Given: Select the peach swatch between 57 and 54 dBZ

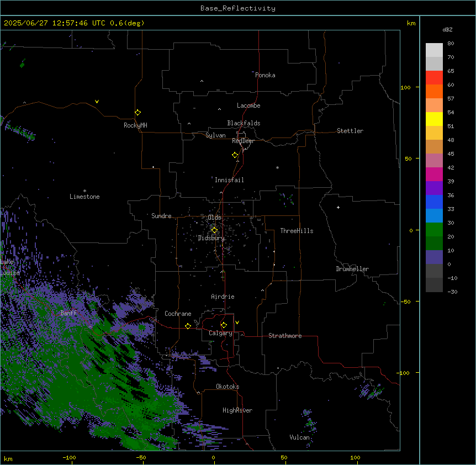Looking at the screenshot, I should (x=434, y=105).
